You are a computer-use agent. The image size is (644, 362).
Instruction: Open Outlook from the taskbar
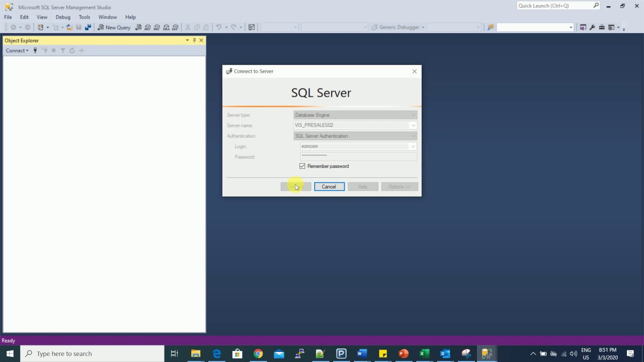445,353
